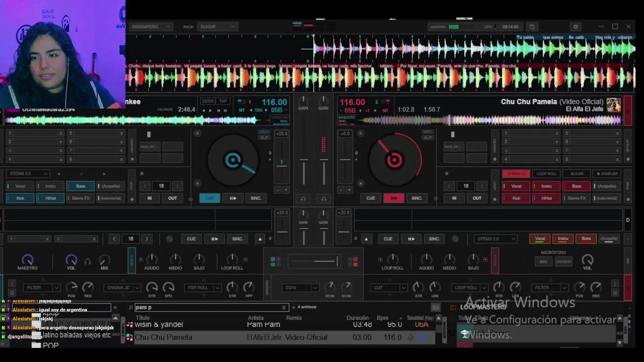Toggle VINYL mode on right deck

tap(428, 132)
